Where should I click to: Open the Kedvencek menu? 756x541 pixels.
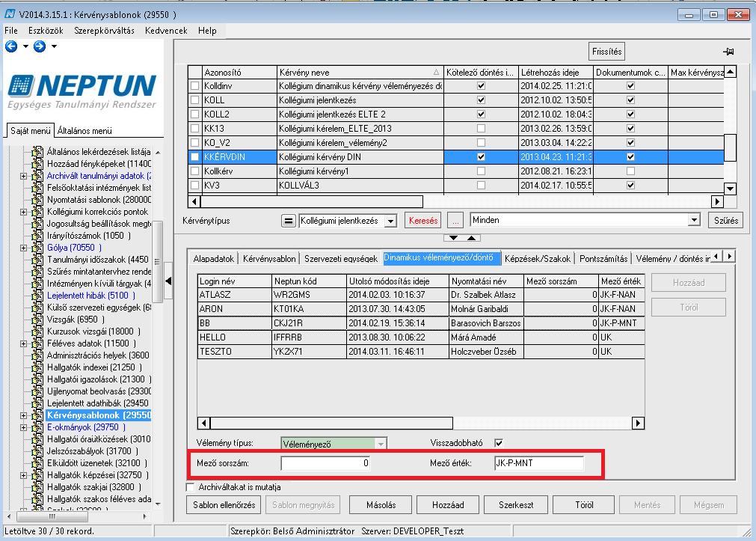(166, 31)
